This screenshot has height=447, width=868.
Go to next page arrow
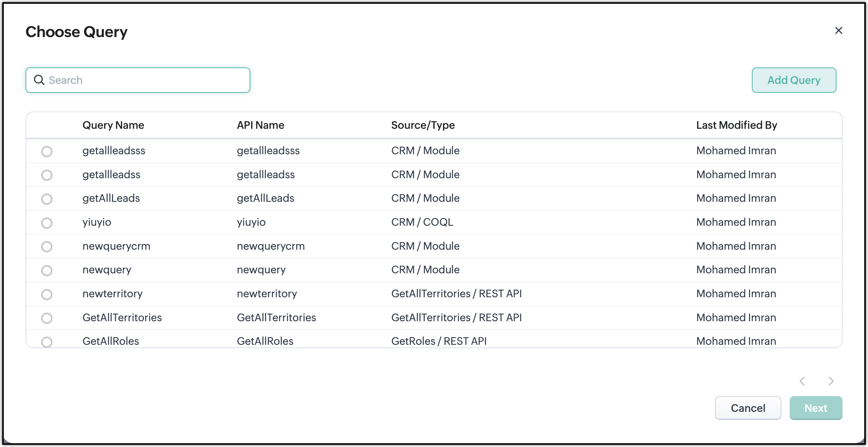point(831,381)
